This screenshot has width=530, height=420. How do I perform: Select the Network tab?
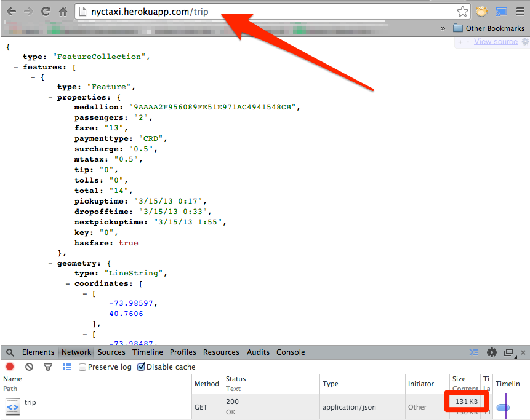pyautogui.click(x=76, y=352)
